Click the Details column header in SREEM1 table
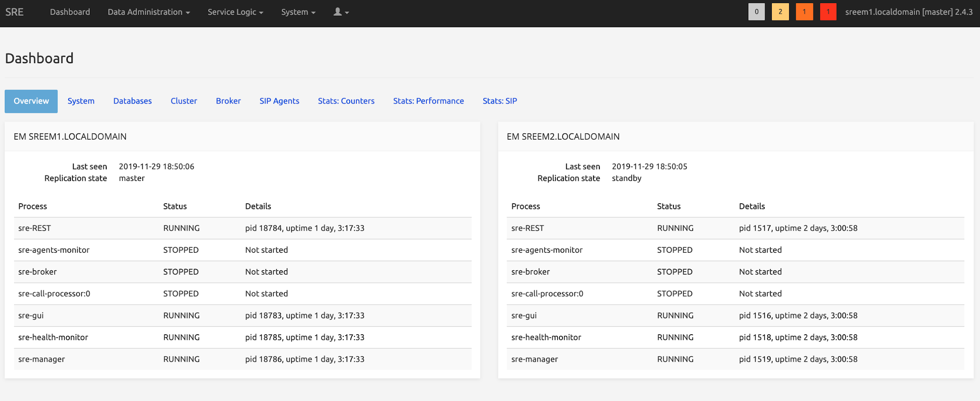The width and height of the screenshot is (980, 401). [x=258, y=206]
